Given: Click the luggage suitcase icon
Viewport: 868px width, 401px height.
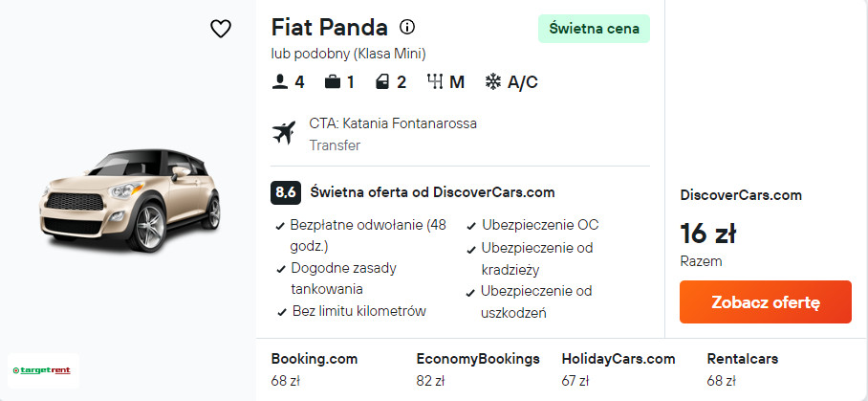Looking at the screenshot, I should click(333, 82).
